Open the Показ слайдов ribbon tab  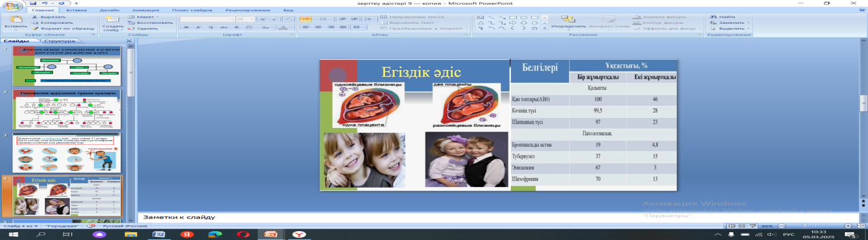pyautogui.click(x=191, y=10)
